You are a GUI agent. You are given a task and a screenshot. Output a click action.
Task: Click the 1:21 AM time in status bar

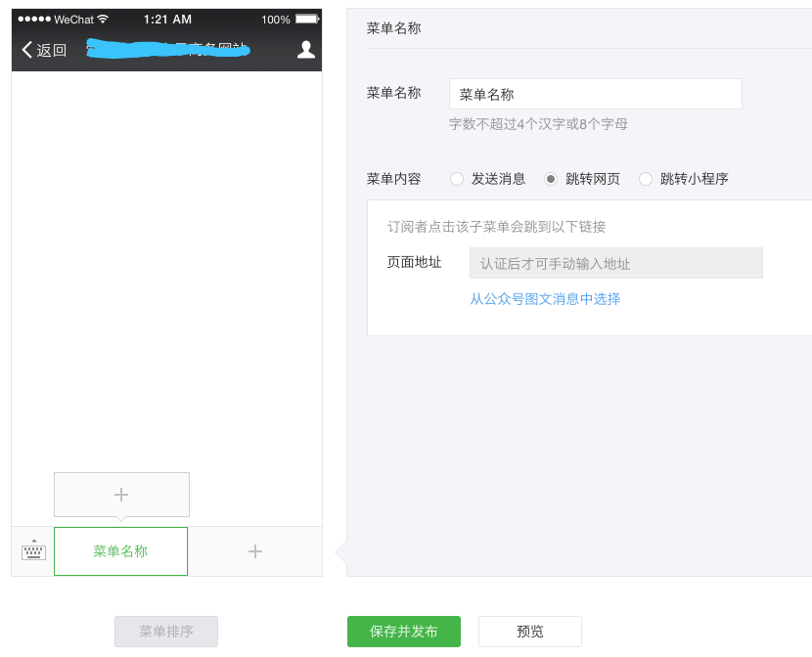[x=167, y=20]
